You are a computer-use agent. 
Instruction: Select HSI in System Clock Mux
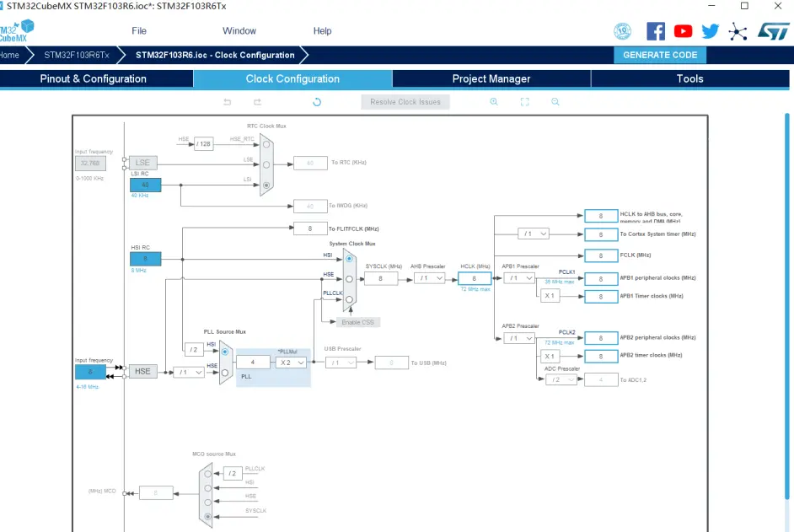click(350, 258)
